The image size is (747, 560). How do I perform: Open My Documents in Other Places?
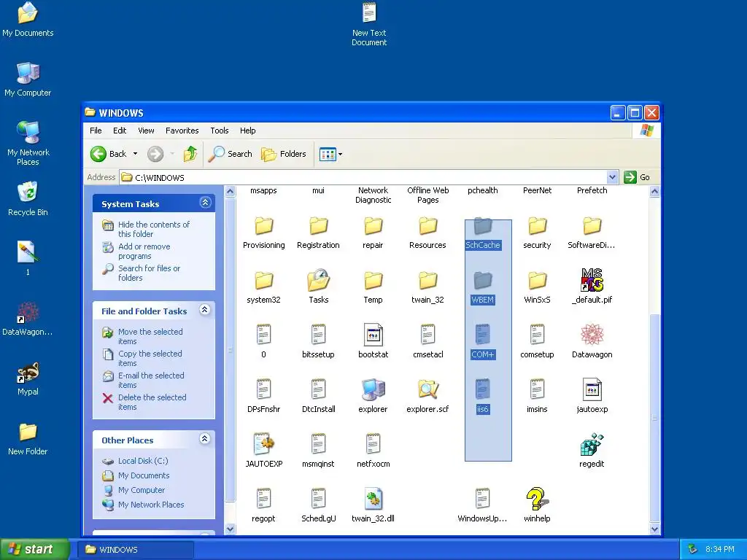(144, 475)
